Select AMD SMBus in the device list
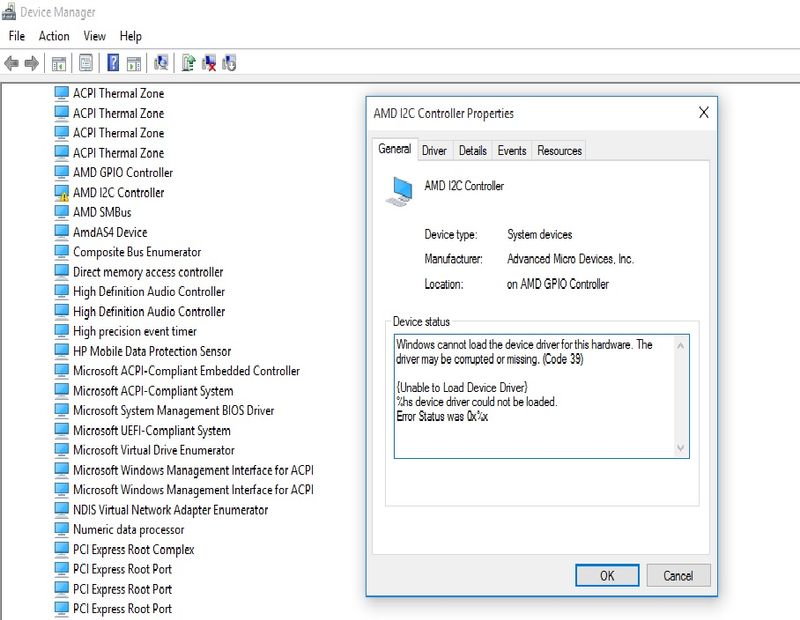Image resolution: width=800 pixels, height=620 pixels. pos(102,212)
